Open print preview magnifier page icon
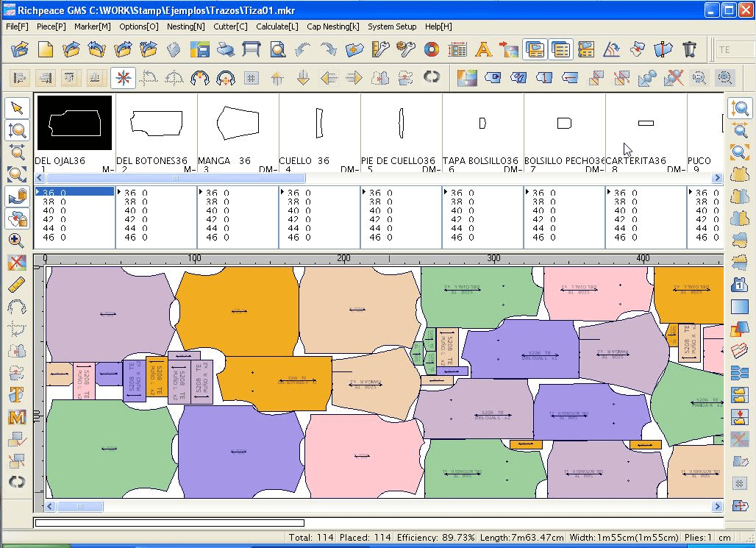756x548 pixels. [277, 50]
